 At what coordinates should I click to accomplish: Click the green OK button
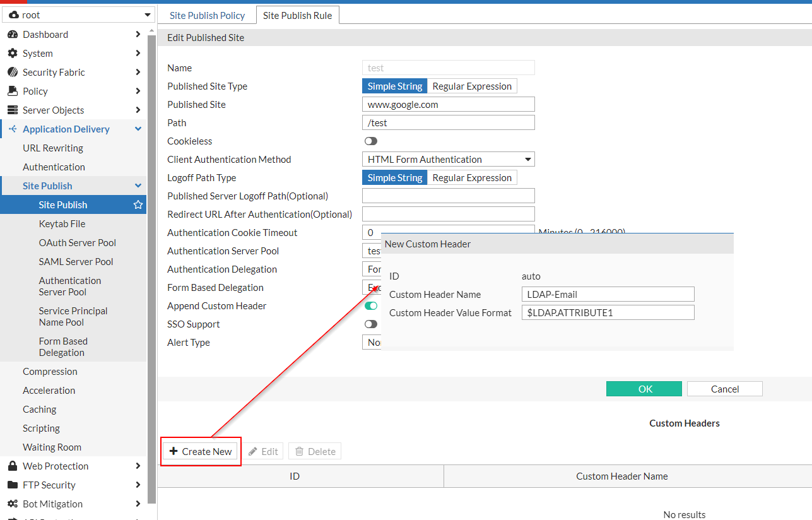[x=644, y=389]
